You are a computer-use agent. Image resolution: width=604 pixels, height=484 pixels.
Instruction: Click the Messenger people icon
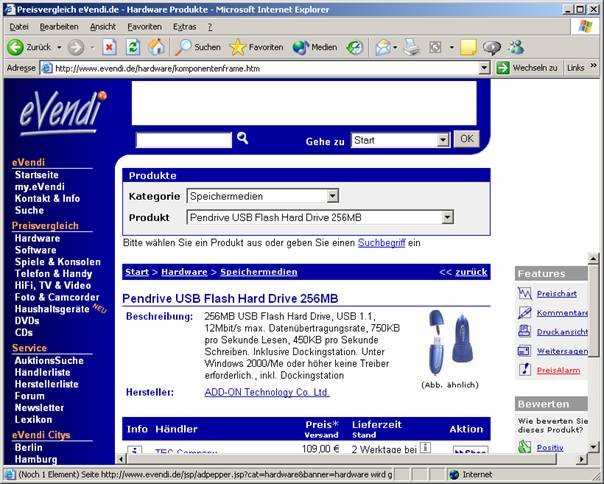pyautogui.click(x=516, y=47)
